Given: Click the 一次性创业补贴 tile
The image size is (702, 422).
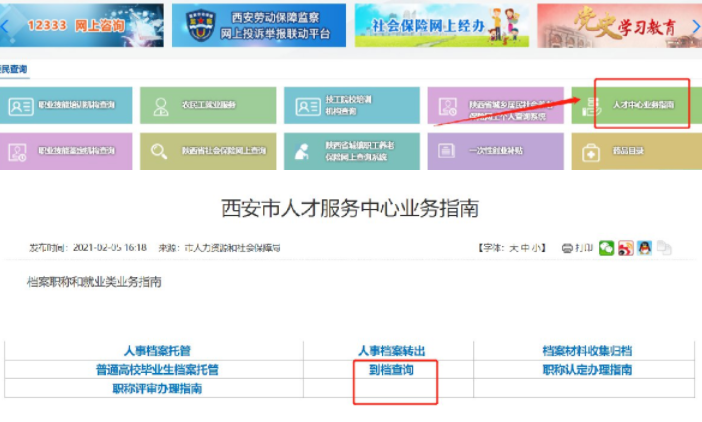Looking at the screenshot, I should (490, 151).
